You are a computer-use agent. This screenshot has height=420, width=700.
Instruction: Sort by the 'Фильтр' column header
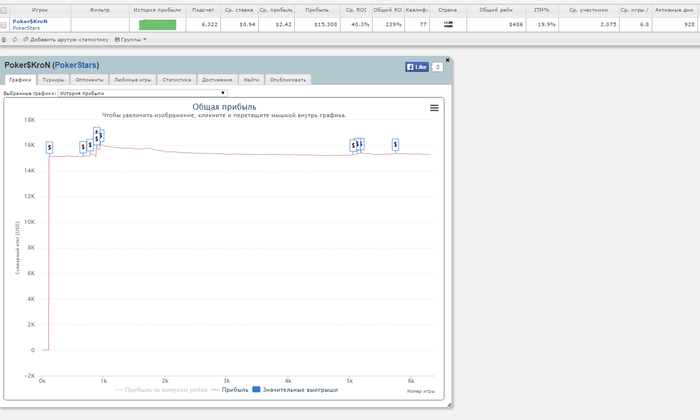coord(100,10)
